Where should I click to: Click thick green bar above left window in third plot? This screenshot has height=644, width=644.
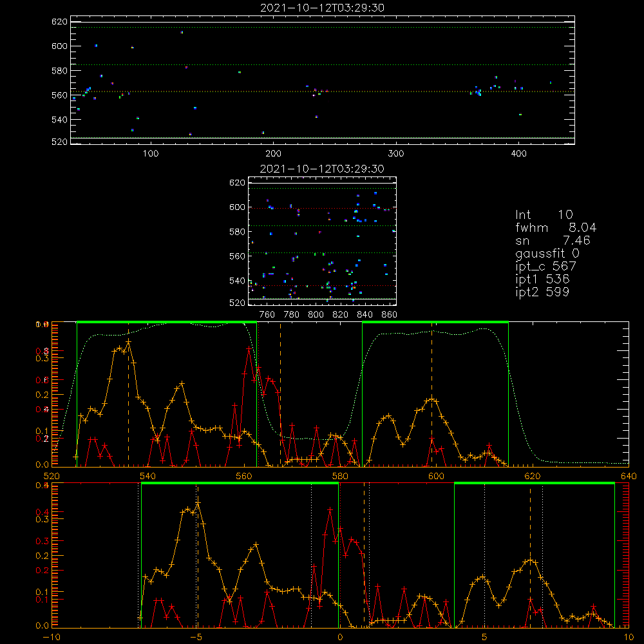(x=167, y=322)
